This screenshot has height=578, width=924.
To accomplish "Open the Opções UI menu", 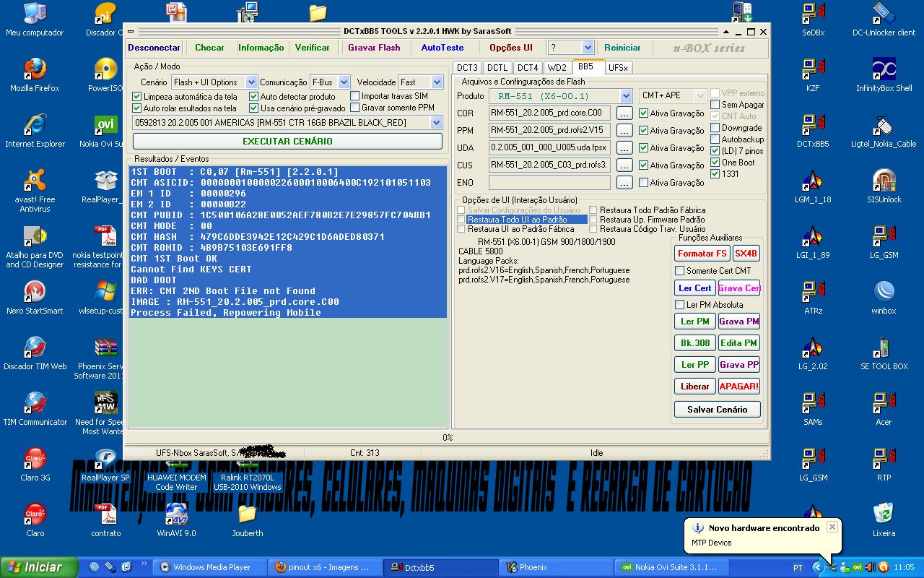I will pos(511,48).
